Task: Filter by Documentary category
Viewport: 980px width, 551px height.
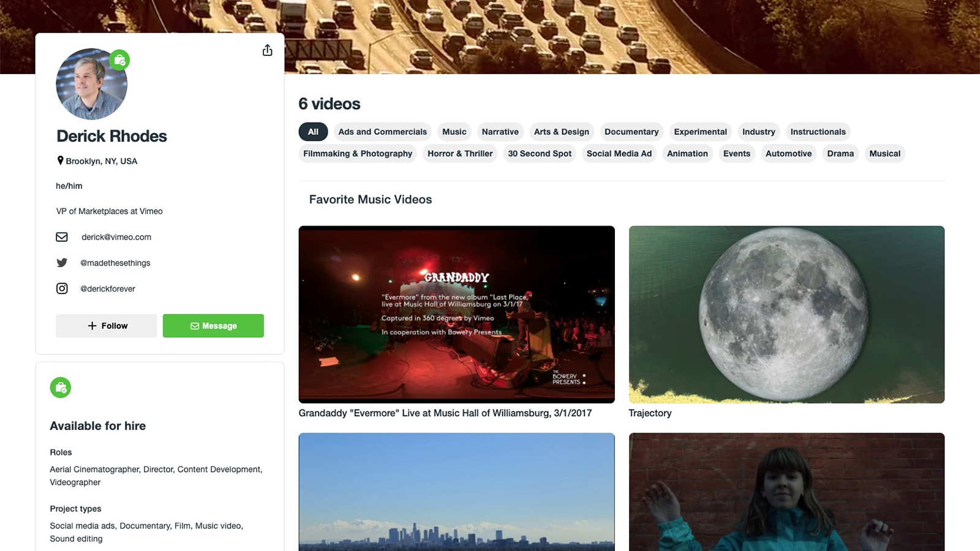Action: click(x=631, y=132)
